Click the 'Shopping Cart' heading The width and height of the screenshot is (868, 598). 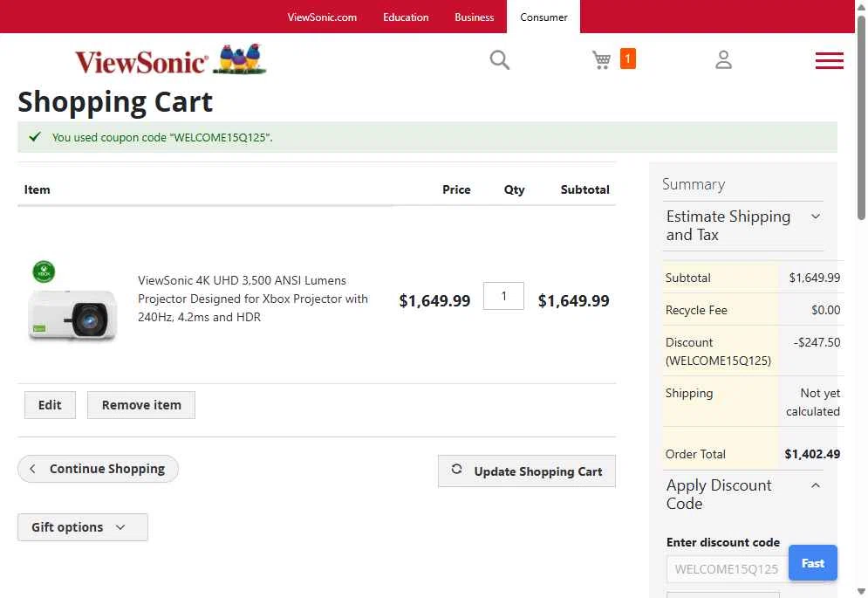[x=115, y=102]
